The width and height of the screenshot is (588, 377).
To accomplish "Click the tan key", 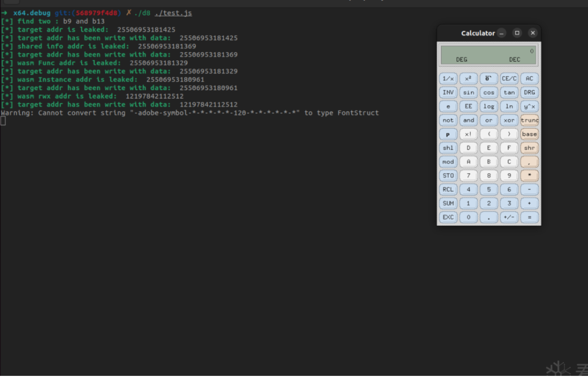I will pos(509,92).
